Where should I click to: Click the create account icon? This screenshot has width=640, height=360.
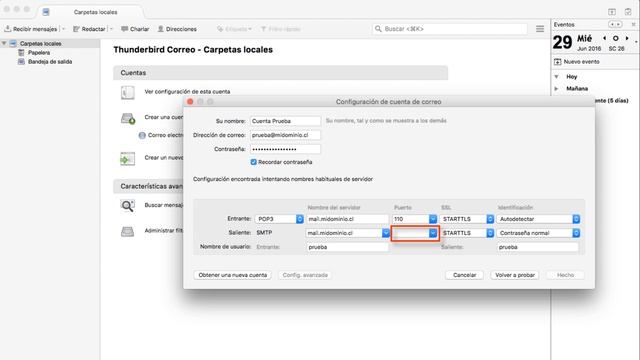click(128, 118)
